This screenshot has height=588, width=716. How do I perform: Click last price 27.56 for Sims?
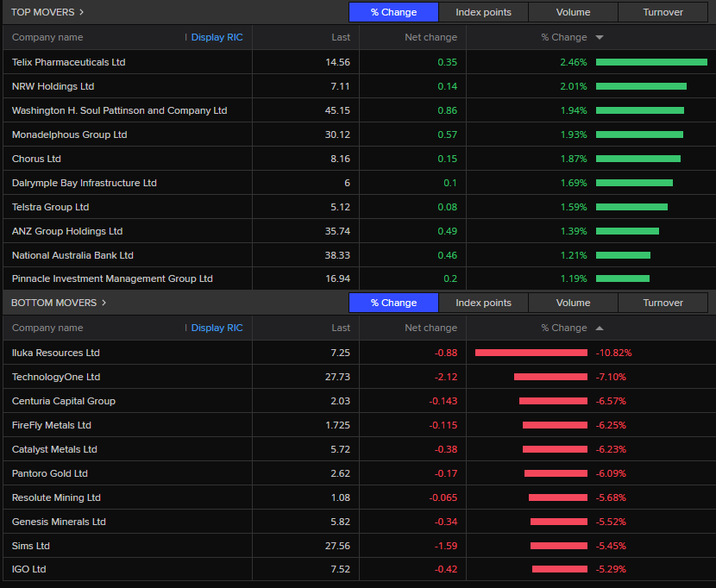337,546
